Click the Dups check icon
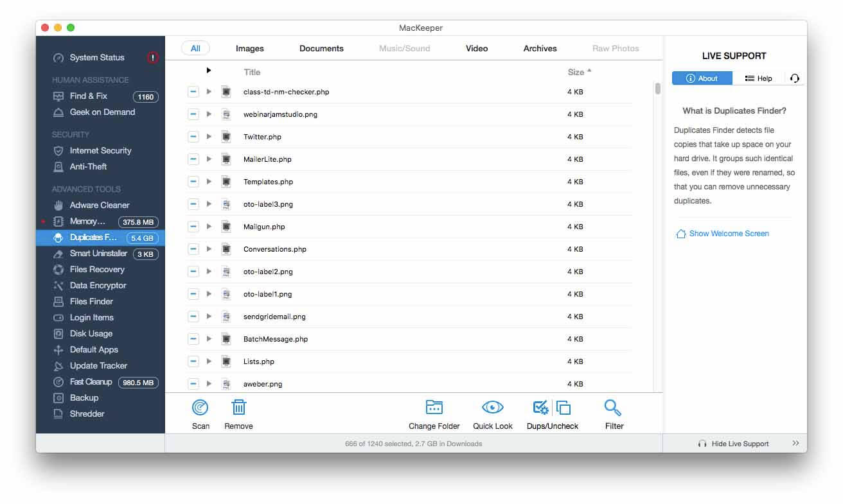The height and width of the screenshot is (504, 843). 541,407
